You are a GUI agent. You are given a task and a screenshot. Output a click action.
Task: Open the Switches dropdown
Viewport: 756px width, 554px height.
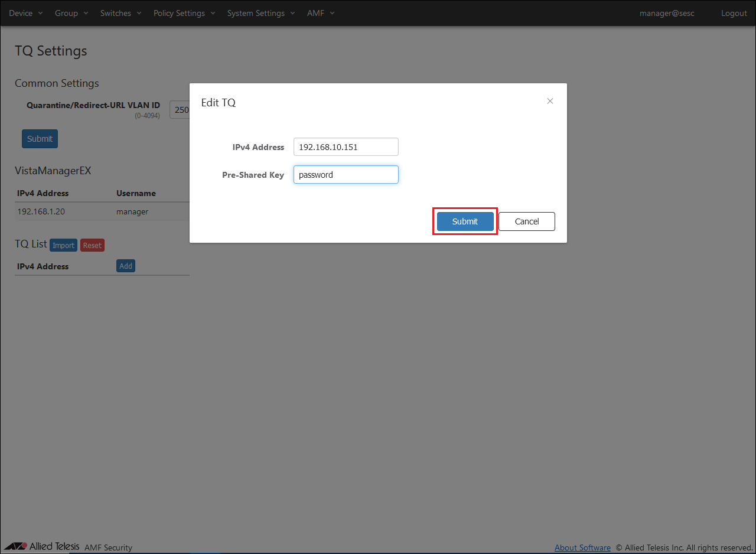point(120,13)
